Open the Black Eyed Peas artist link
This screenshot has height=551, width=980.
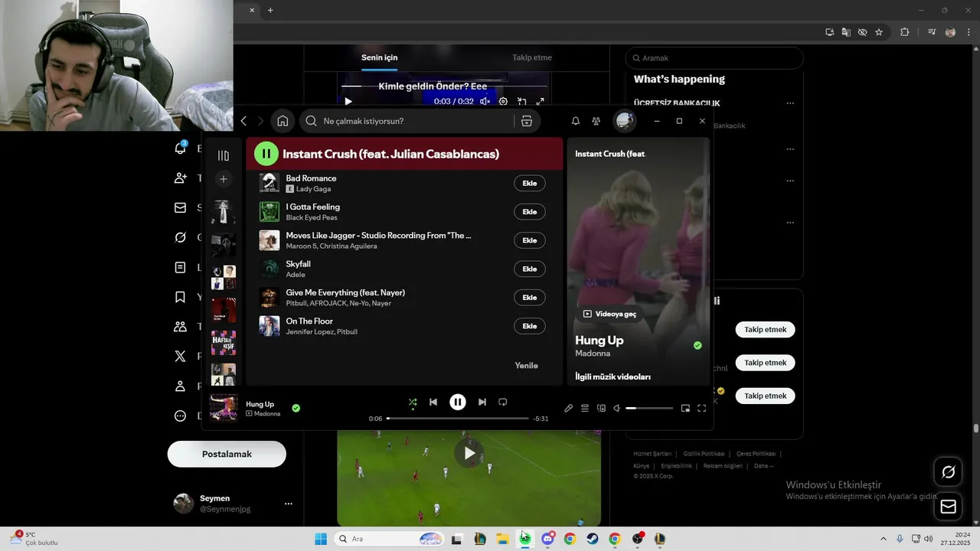[312, 217]
